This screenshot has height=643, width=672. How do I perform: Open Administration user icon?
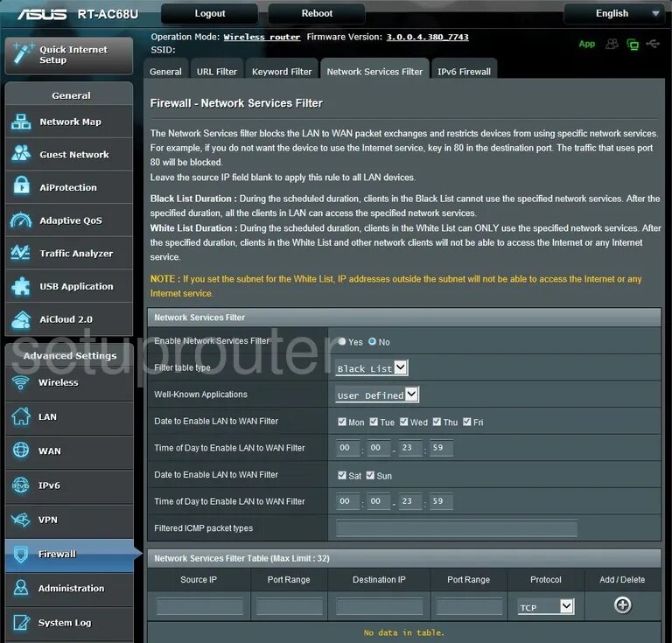pos(21,588)
